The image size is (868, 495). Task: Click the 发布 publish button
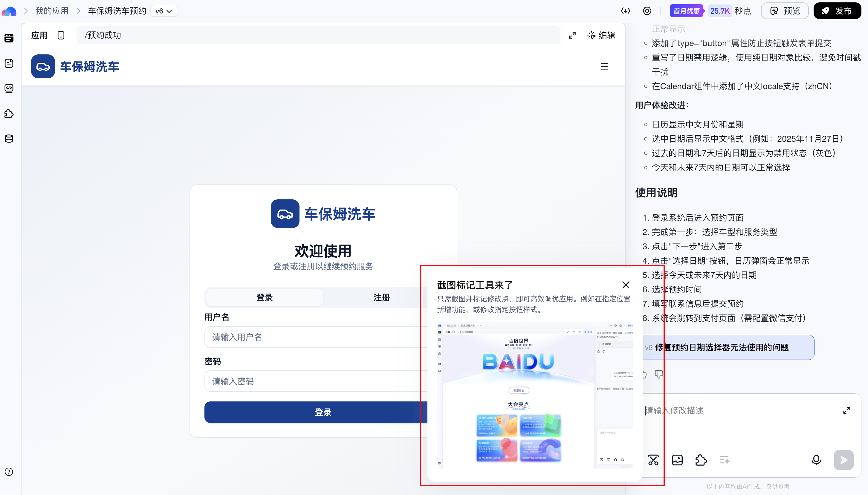(x=837, y=11)
